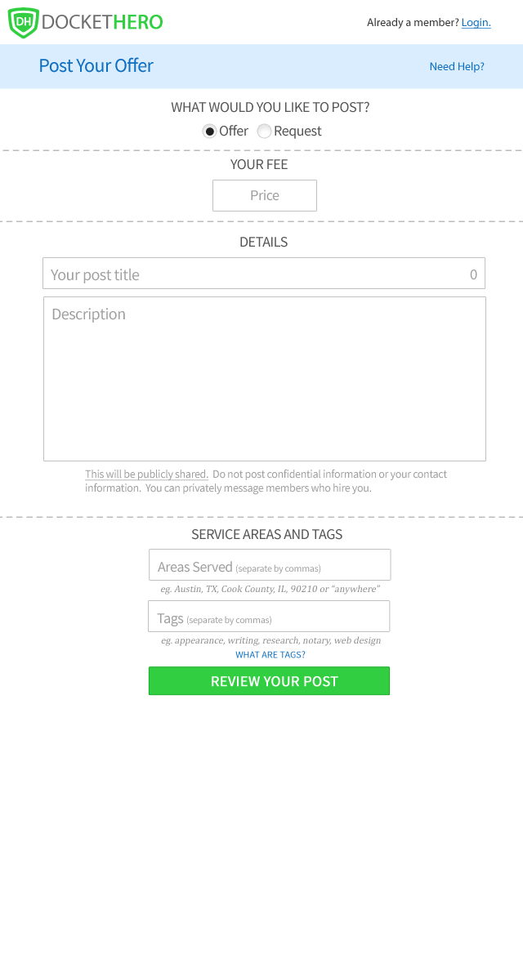This screenshot has height=980, width=523.
Task: Click the 'eg. appearance, writing' tags hint text
Action: click(x=271, y=640)
